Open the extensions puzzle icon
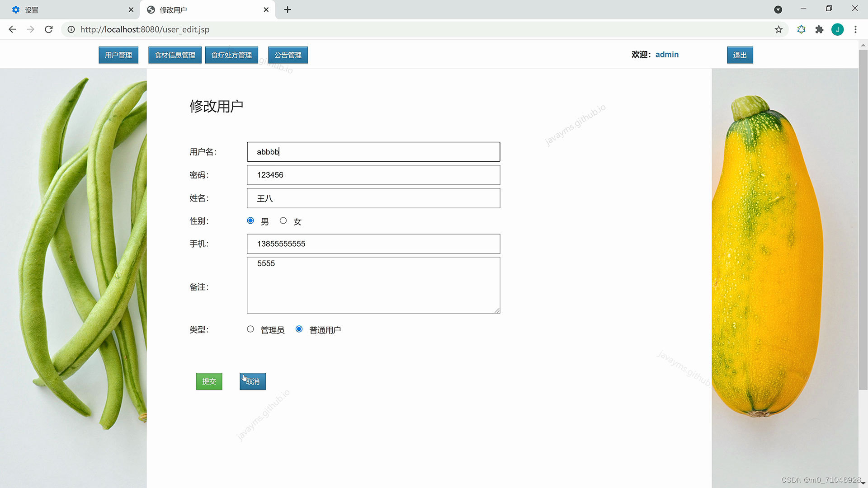This screenshot has height=488, width=868. (819, 29)
